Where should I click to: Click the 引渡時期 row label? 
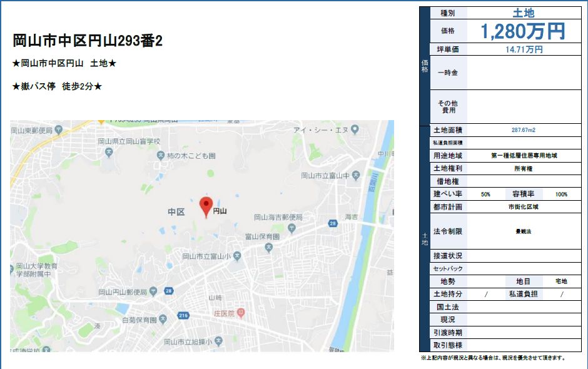coord(448,333)
